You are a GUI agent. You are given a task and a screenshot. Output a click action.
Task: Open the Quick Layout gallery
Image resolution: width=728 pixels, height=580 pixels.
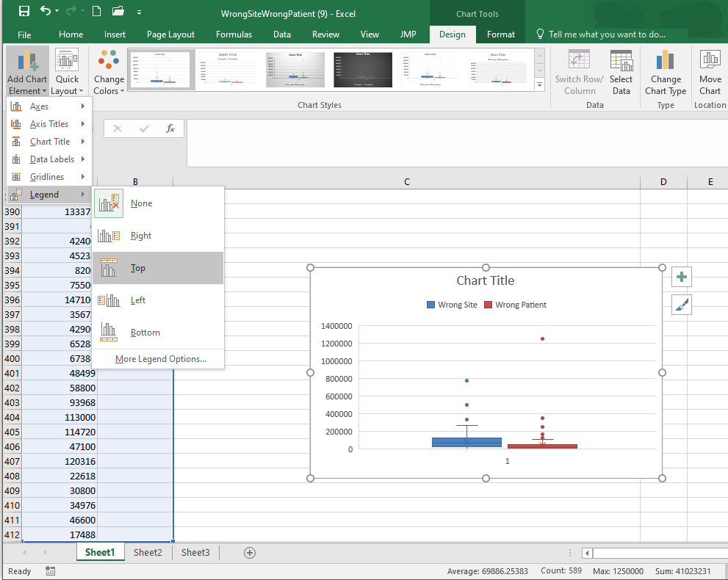(x=67, y=72)
